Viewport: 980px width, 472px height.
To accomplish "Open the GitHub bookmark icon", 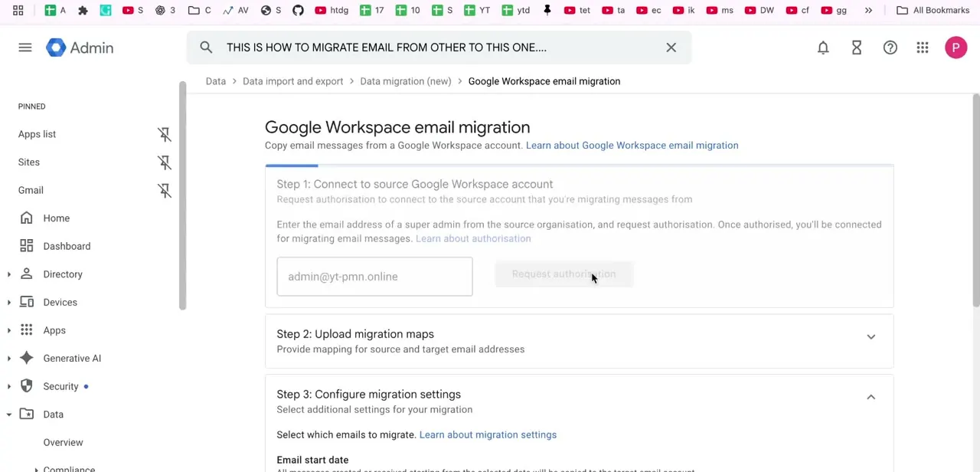I will (x=298, y=10).
